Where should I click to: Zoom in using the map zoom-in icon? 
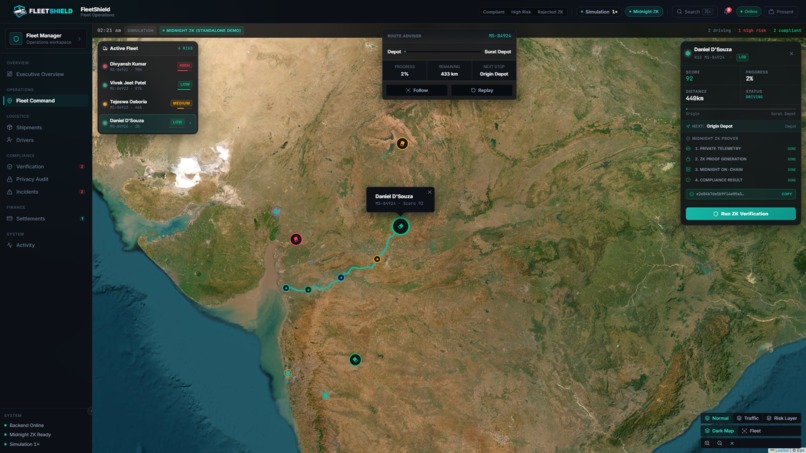[707, 443]
